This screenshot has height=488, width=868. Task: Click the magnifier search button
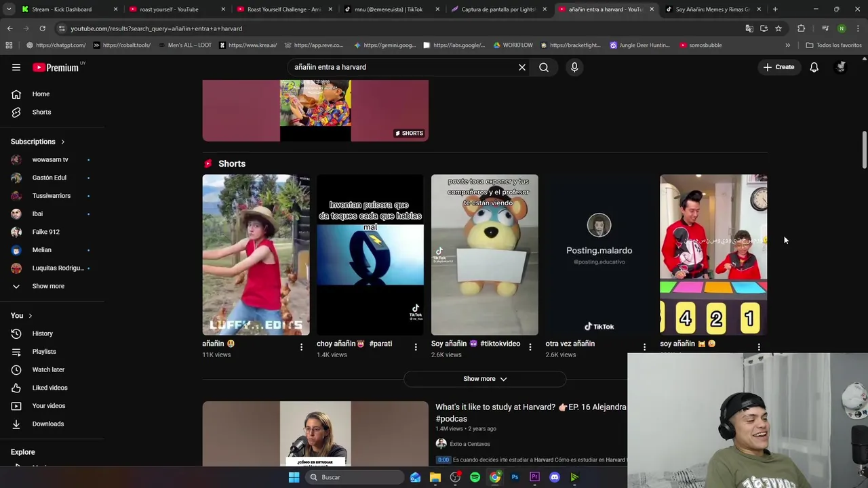544,67
